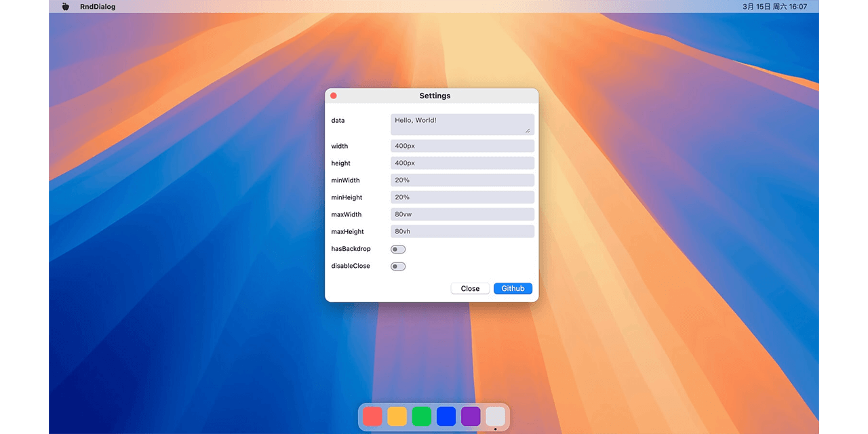Open the Apple menu icon

66,7
